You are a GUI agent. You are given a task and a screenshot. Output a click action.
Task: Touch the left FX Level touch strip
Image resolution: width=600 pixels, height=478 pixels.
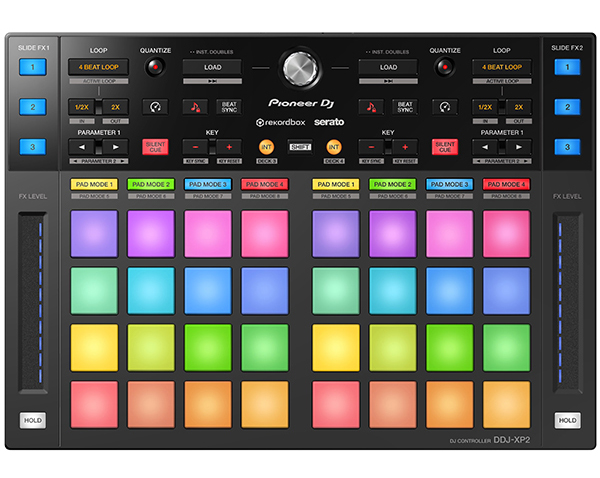[x=33, y=302]
